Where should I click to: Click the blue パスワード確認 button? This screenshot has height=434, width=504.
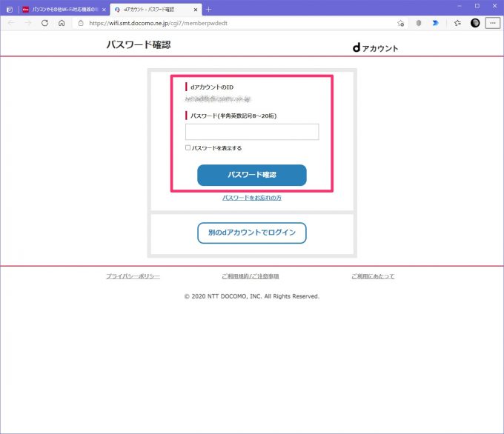click(x=252, y=175)
